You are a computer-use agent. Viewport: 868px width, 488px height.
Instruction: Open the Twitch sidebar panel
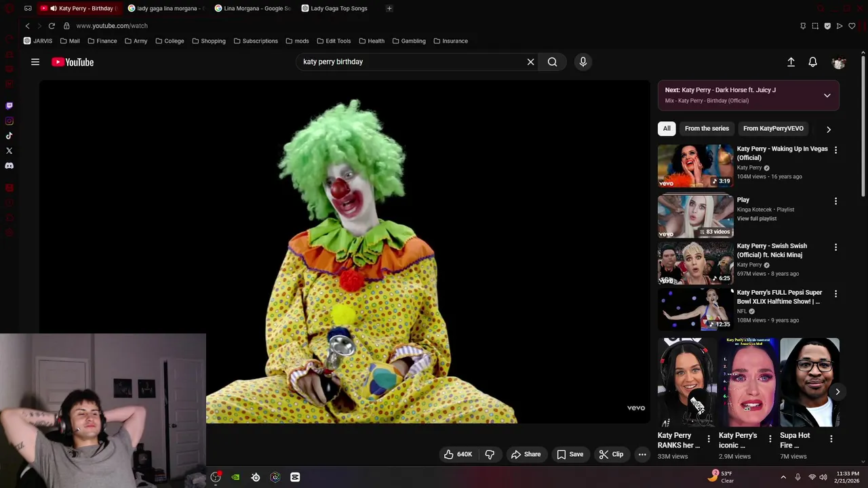pyautogui.click(x=9, y=106)
